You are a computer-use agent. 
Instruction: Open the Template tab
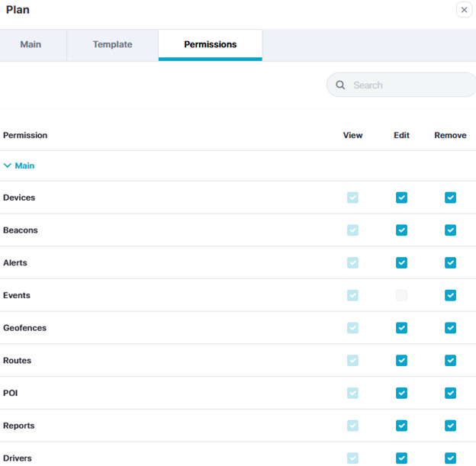tap(112, 44)
